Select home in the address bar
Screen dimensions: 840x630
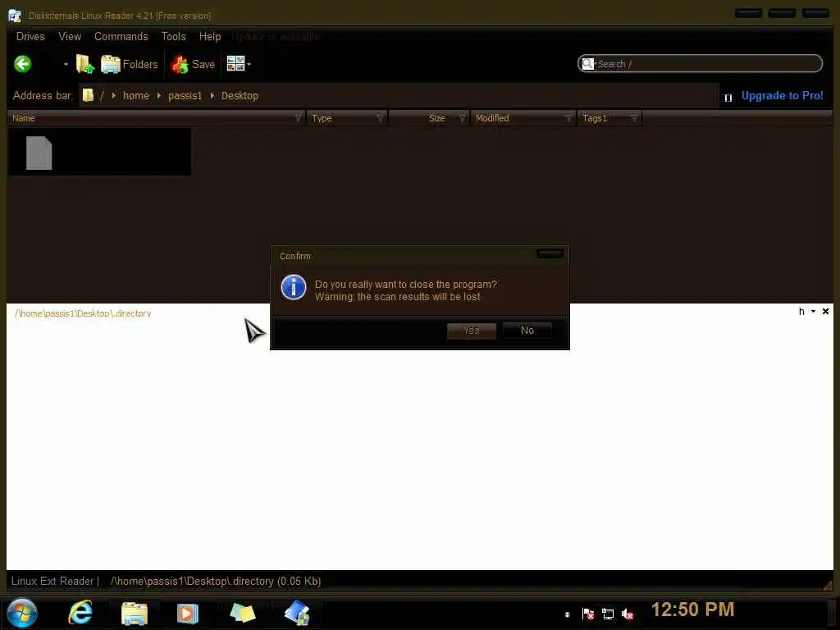click(x=136, y=95)
